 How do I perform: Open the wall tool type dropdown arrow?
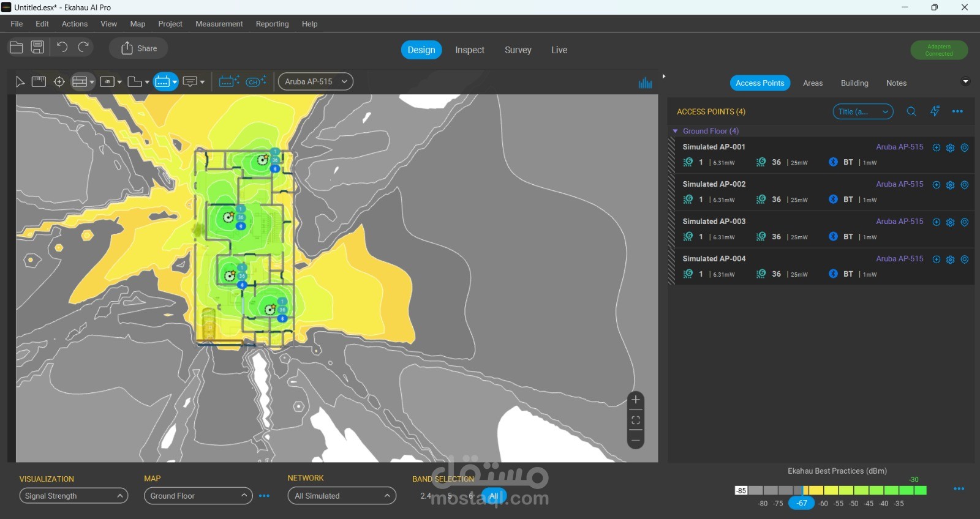(92, 82)
